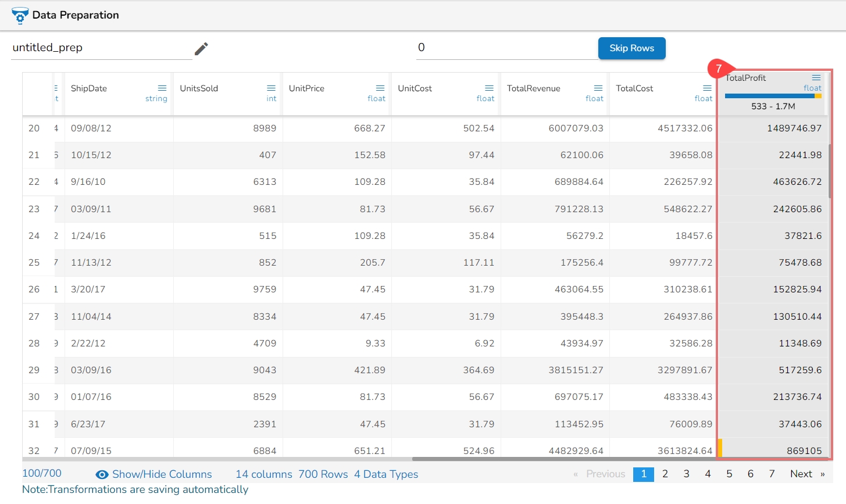This screenshot has width=846, height=504.
Task: Click the 14 columns summary link
Action: [x=263, y=474]
